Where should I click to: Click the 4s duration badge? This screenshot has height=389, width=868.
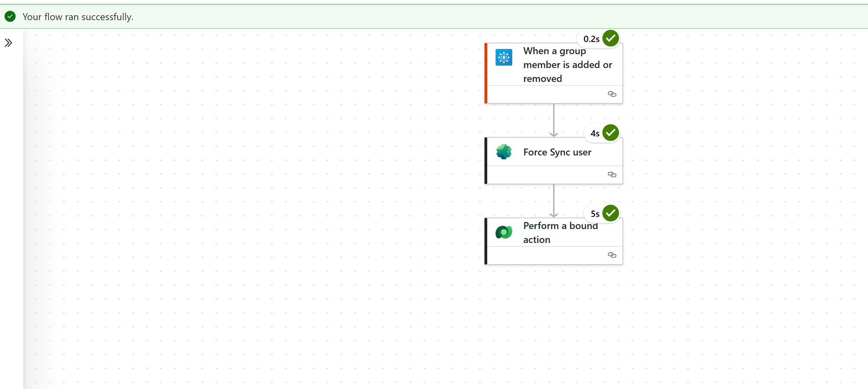[595, 133]
